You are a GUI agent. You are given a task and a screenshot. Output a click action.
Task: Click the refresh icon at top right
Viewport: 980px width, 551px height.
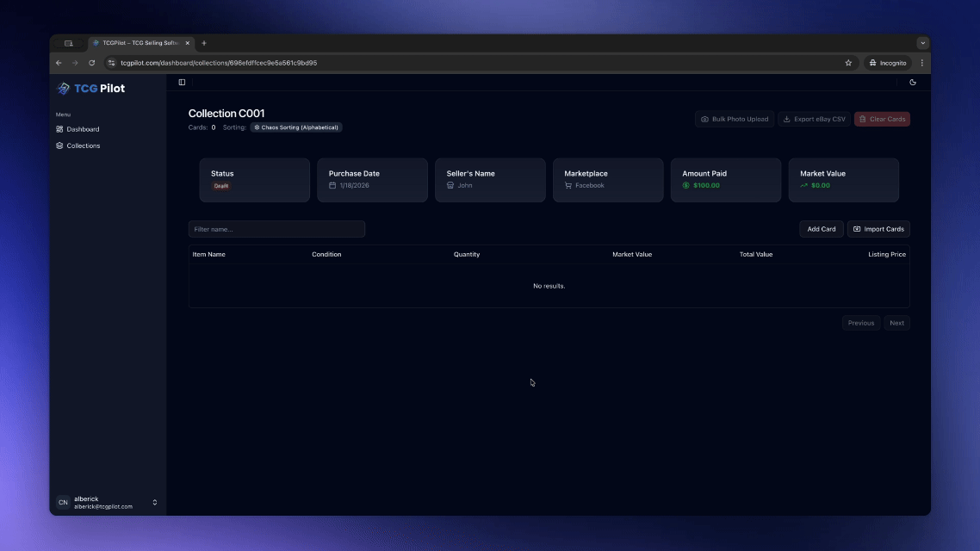(x=912, y=82)
